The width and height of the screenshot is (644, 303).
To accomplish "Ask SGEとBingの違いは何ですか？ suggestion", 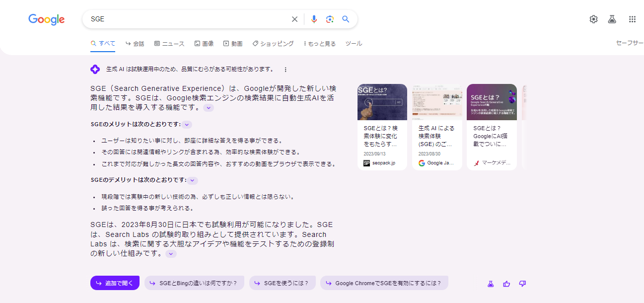I will (194, 283).
